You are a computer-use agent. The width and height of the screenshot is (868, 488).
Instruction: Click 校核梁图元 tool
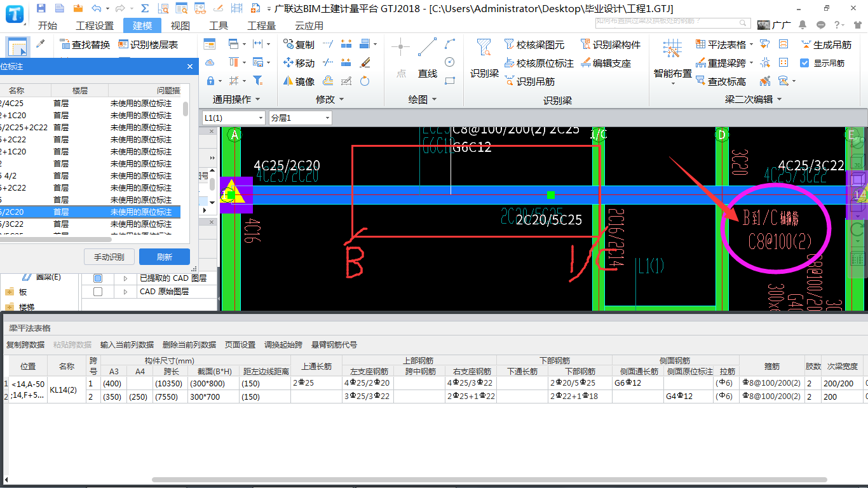click(534, 44)
